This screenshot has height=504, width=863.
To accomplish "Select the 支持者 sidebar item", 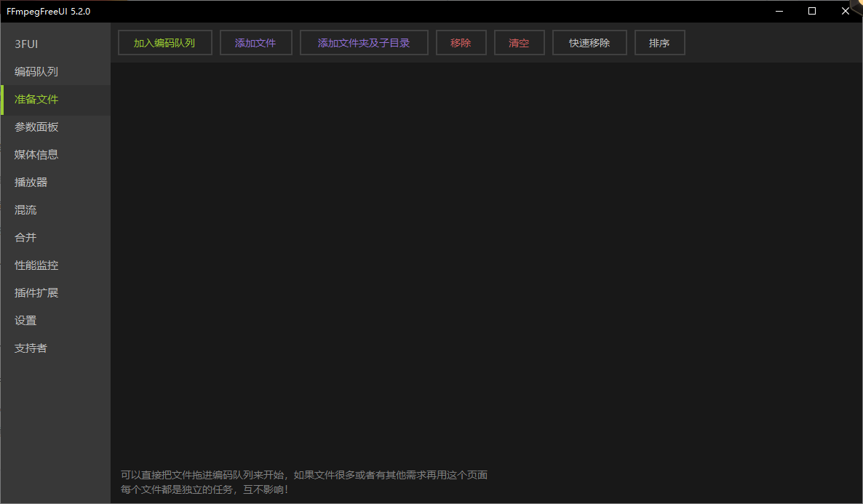I will pyautogui.click(x=31, y=348).
